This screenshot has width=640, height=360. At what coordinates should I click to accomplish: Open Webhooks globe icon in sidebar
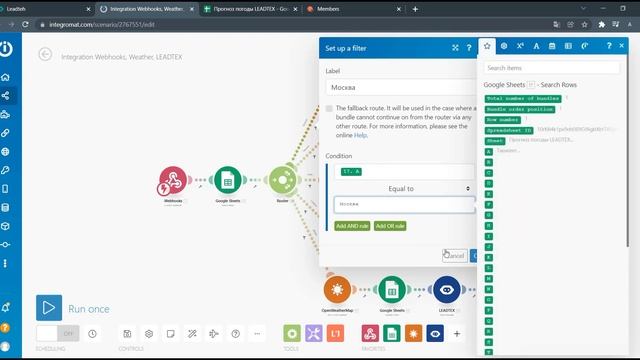click(x=5, y=151)
